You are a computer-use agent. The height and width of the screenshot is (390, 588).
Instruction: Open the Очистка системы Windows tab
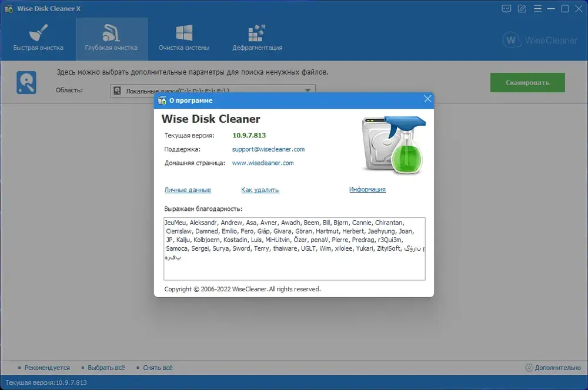[183, 38]
